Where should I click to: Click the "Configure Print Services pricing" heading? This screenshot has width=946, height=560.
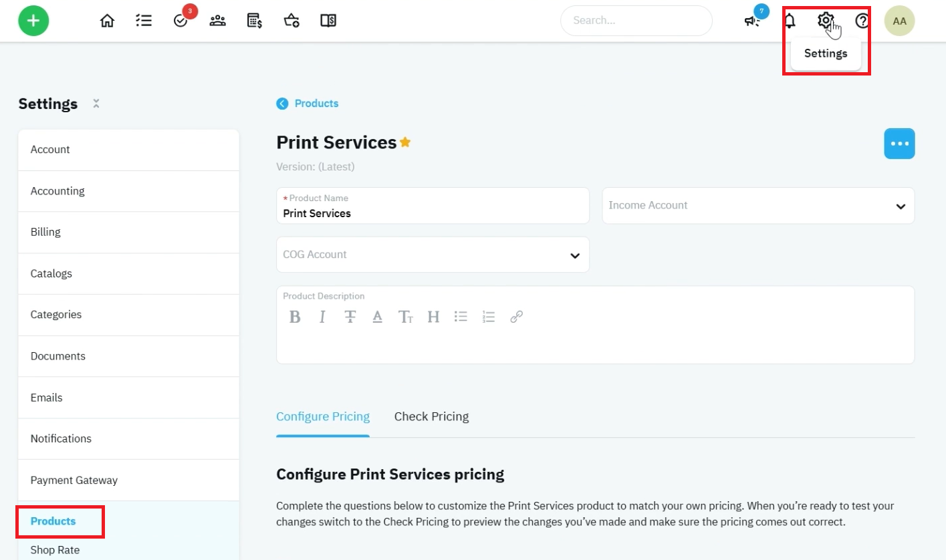coord(390,474)
